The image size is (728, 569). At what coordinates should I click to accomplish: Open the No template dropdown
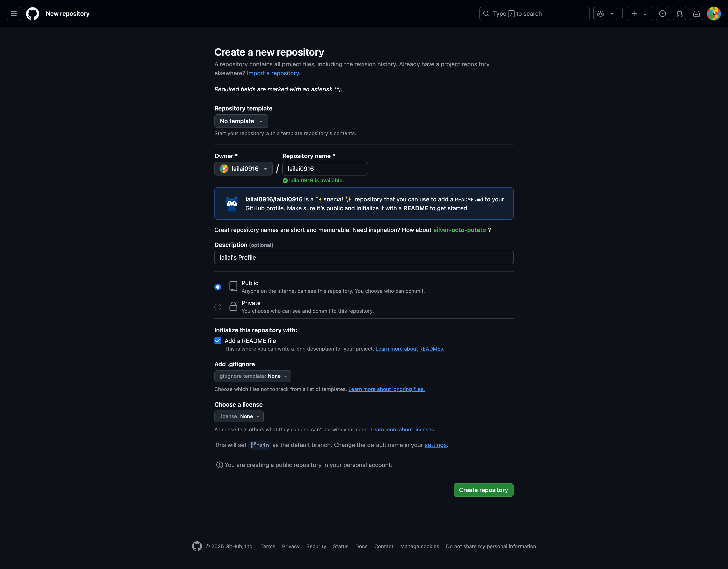pos(241,121)
